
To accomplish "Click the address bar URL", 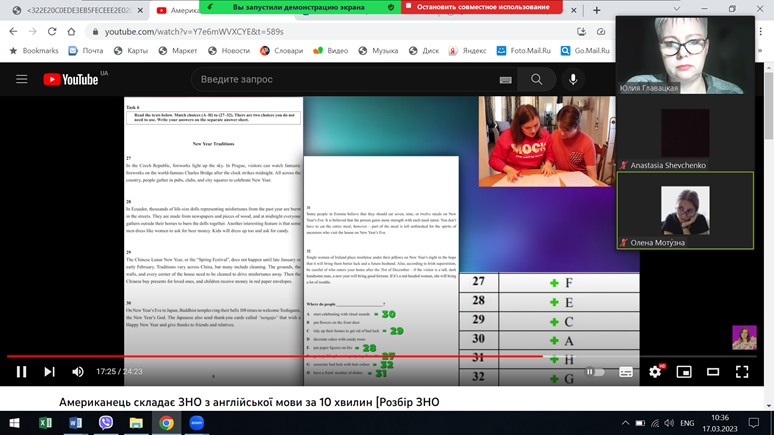I will pos(194,32).
